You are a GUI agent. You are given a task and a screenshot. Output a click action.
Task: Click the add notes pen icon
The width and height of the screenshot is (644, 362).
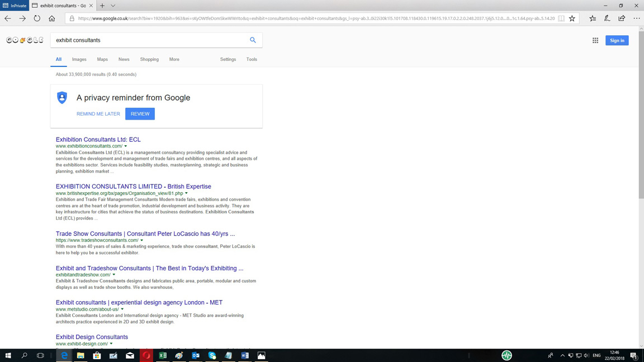pyautogui.click(x=607, y=18)
